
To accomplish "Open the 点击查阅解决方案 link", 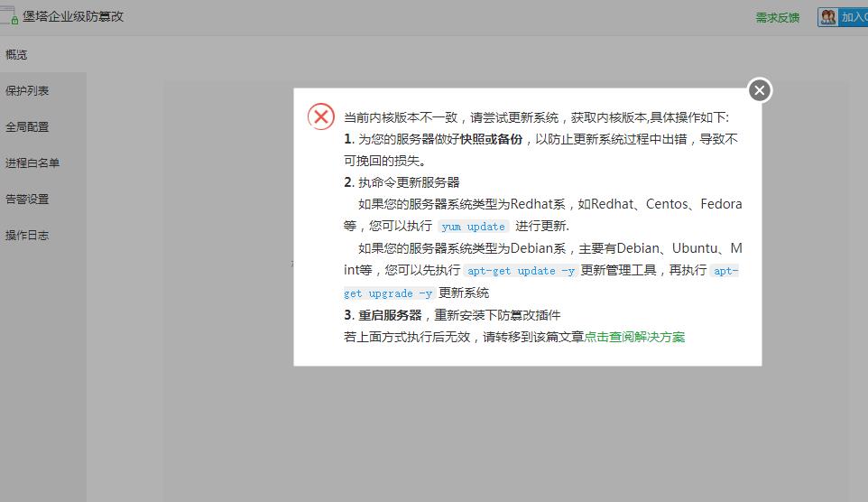I will pos(635,337).
